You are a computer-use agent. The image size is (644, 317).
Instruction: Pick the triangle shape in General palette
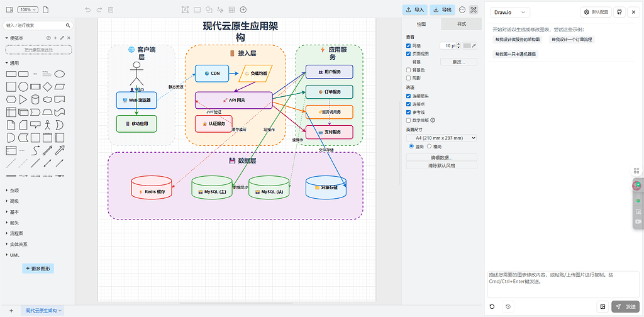(x=23, y=99)
